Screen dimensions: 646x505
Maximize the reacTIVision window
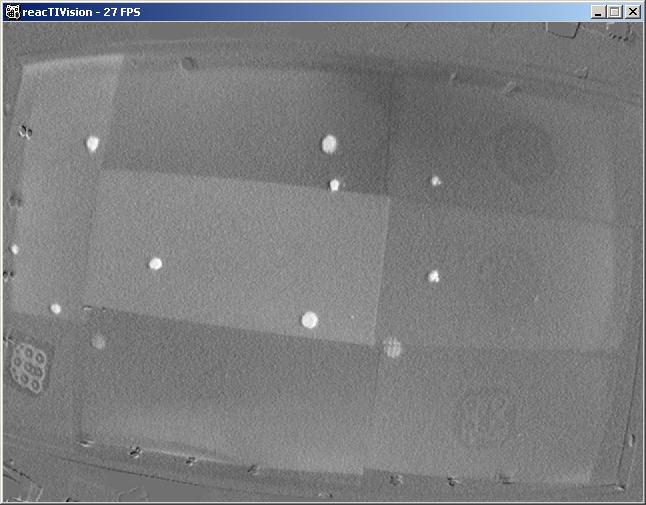(x=614, y=12)
